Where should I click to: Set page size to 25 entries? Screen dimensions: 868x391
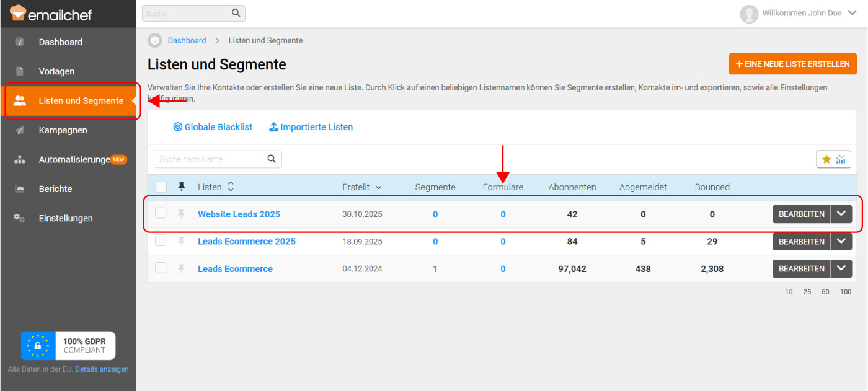pos(807,292)
